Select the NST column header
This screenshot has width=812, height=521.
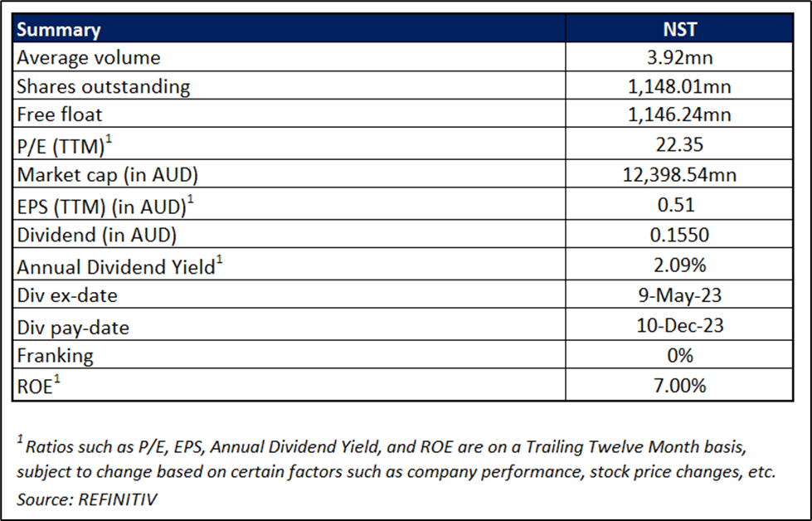(x=679, y=28)
